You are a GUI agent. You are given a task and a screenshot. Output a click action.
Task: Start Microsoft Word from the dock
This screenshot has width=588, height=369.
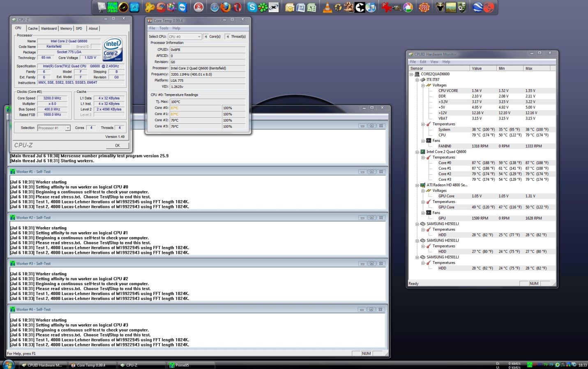[x=301, y=7]
